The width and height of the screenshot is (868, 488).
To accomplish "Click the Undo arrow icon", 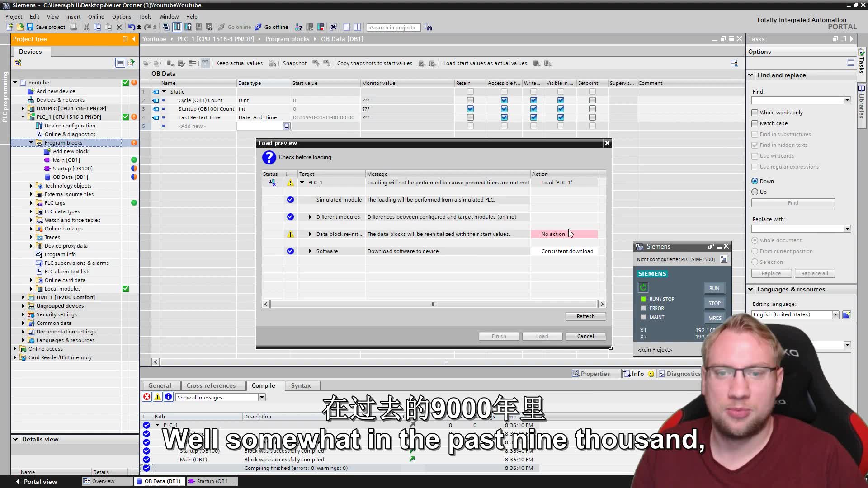I will tap(131, 27).
